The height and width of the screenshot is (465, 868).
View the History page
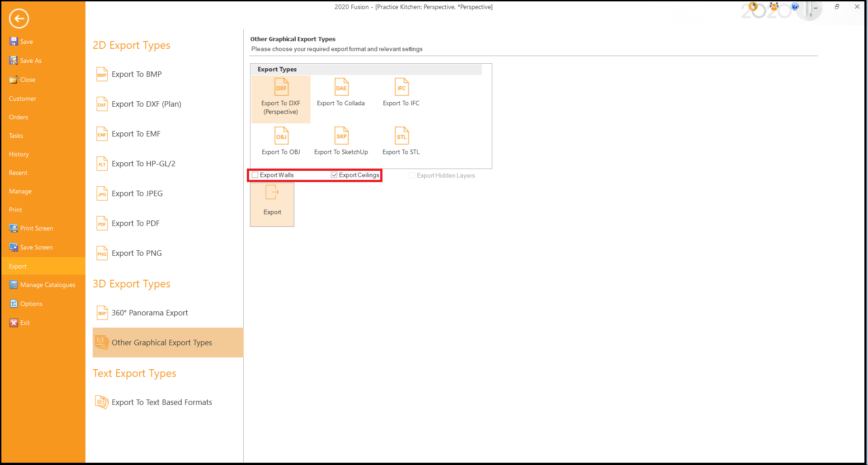click(19, 154)
